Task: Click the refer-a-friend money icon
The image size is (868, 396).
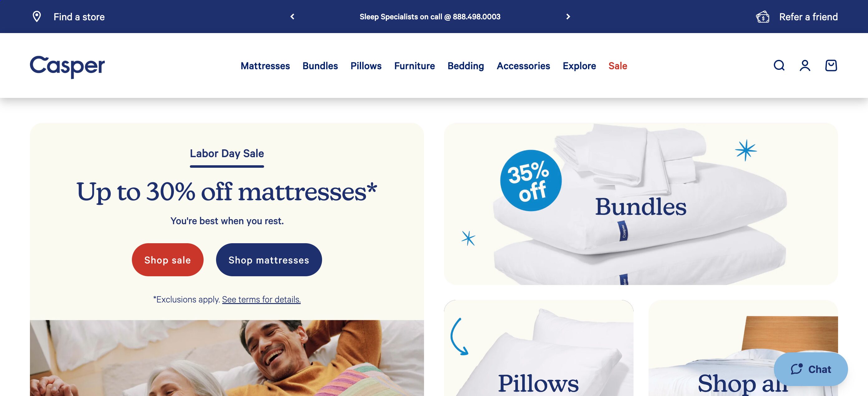Action: (x=763, y=17)
